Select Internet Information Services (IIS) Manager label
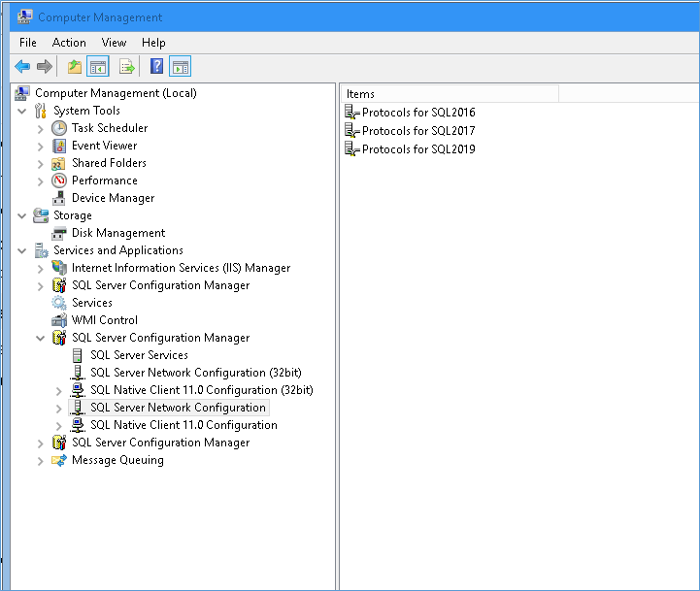 [182, 268]
